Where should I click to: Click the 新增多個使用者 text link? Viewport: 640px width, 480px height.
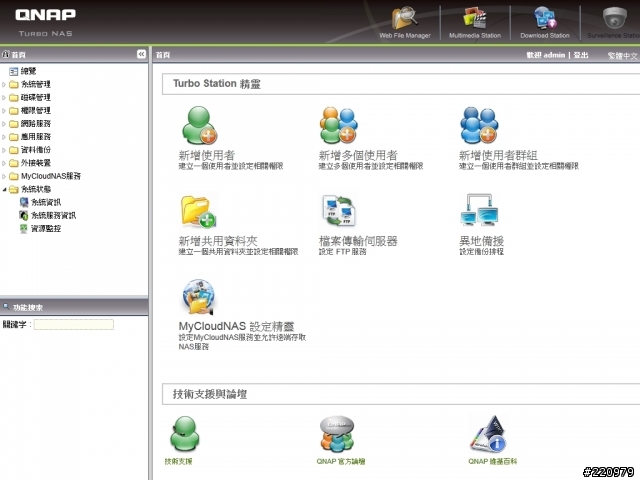coord(358,155)
